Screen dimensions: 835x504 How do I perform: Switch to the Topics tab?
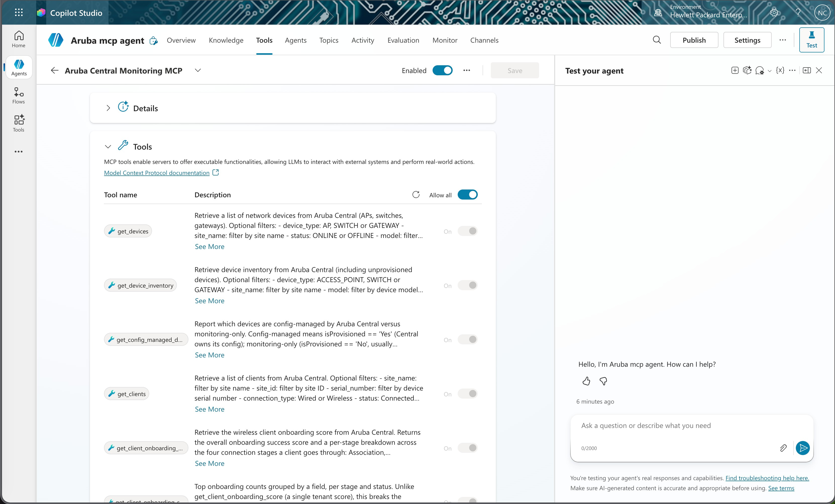pyautogui.click(x=329, y=40)
